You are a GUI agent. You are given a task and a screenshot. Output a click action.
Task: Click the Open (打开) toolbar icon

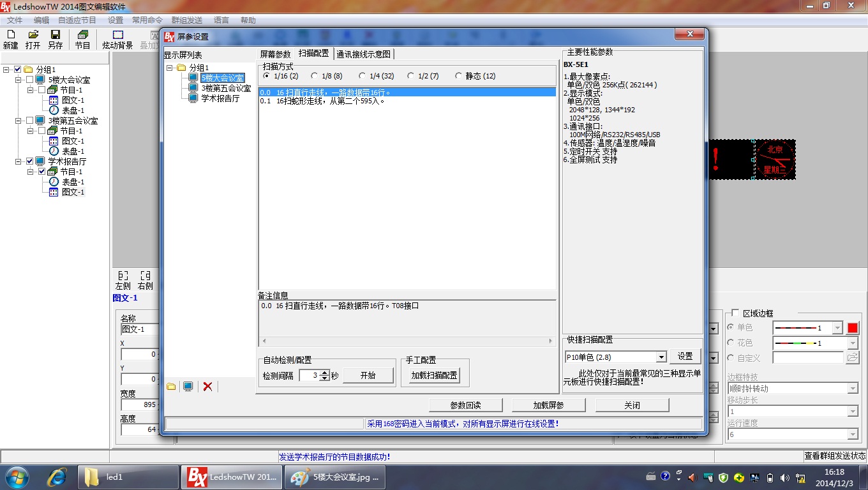pos(33,35)
